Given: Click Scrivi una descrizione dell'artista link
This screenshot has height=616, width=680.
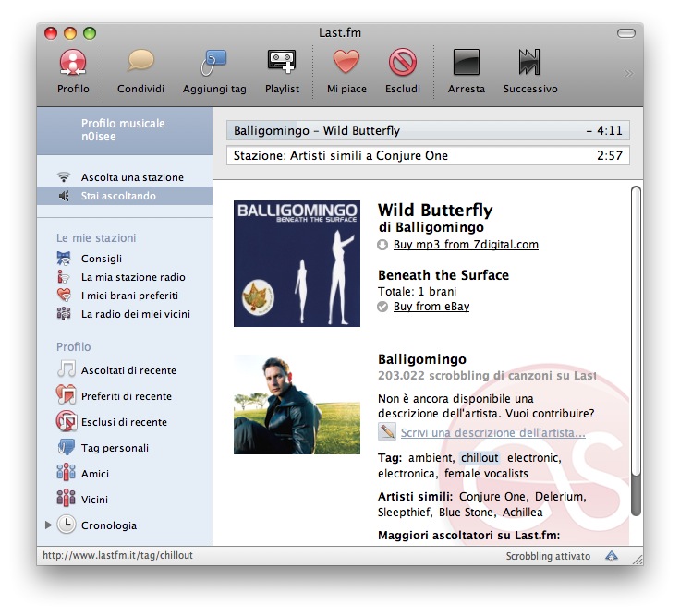Looking at the screenshot, I should tap(493, 432).
